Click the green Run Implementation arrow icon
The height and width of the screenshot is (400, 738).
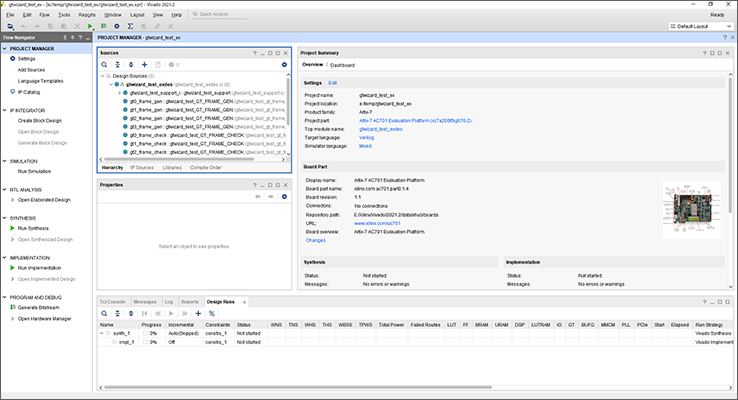(x=13, y=268)
